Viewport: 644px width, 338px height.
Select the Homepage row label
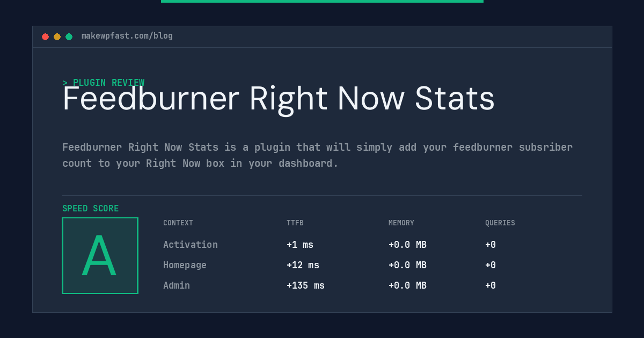(185, 265)
